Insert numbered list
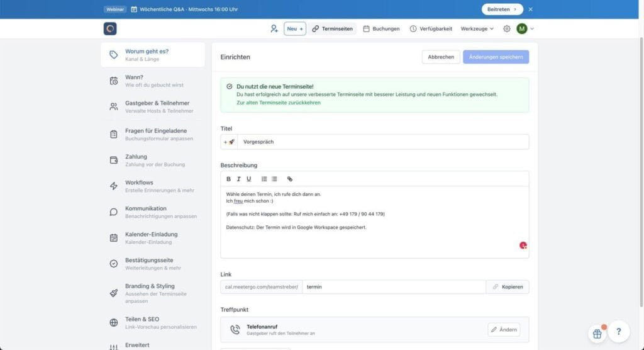644x350 pixels. point(264,179)
